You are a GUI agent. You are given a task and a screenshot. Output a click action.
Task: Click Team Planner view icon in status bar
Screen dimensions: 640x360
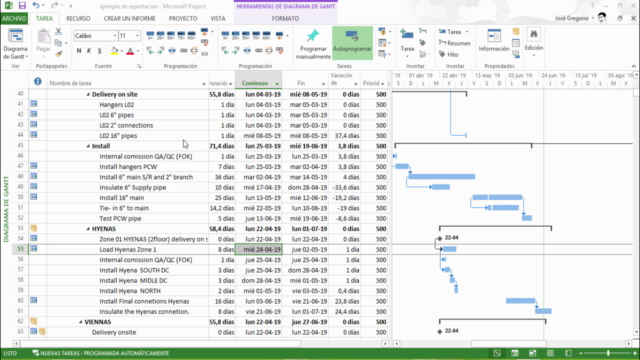533,353
